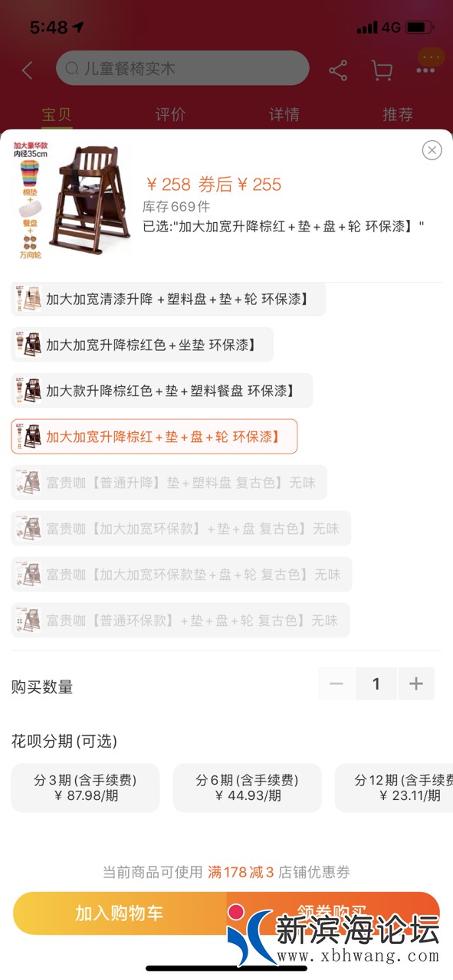Switch to the 推荐 tab
The image size is (453, 980).
(398, 115)
